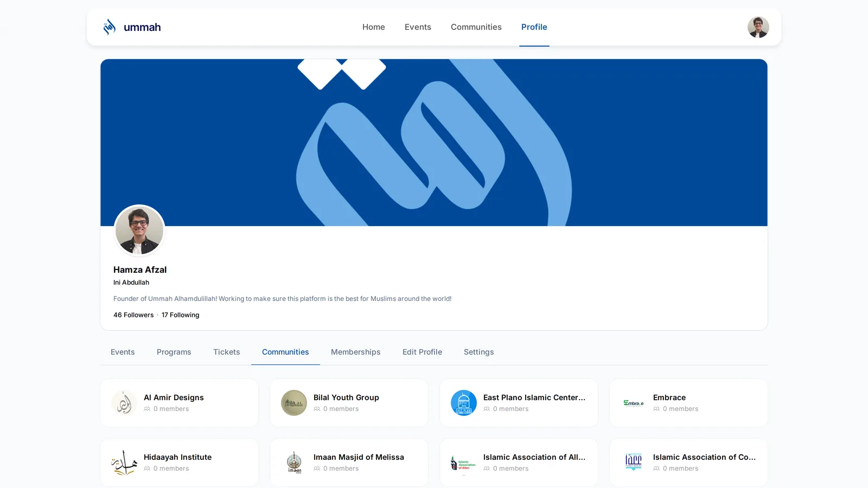Open the user avatar in the top navbar
This screenshot has height=488, width=868.
[x=758, y=27]
